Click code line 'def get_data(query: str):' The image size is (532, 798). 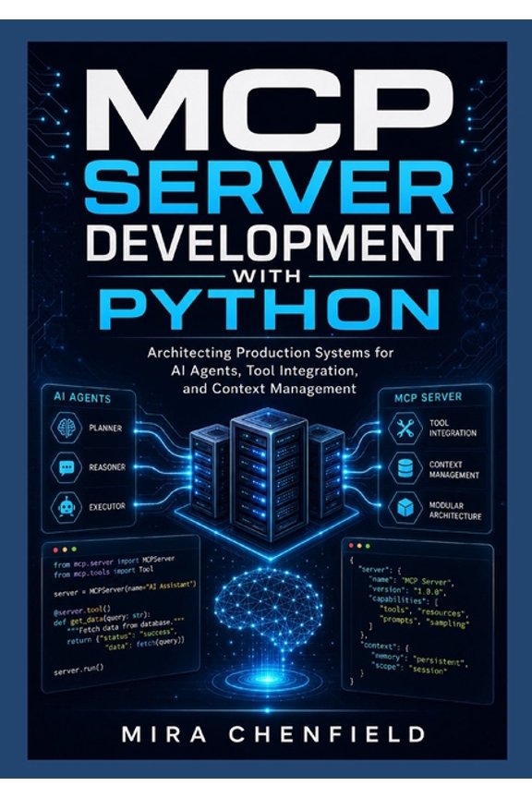(102, 619)
